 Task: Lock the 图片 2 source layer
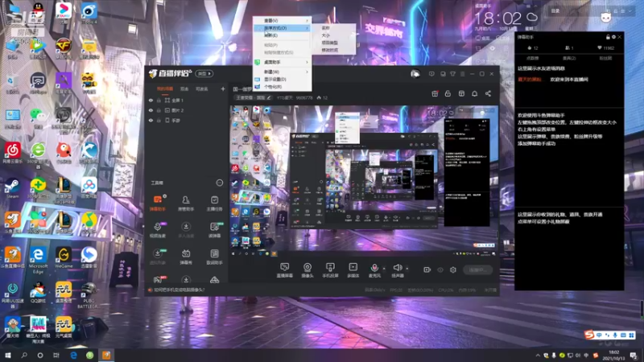(x=159, y=110)
